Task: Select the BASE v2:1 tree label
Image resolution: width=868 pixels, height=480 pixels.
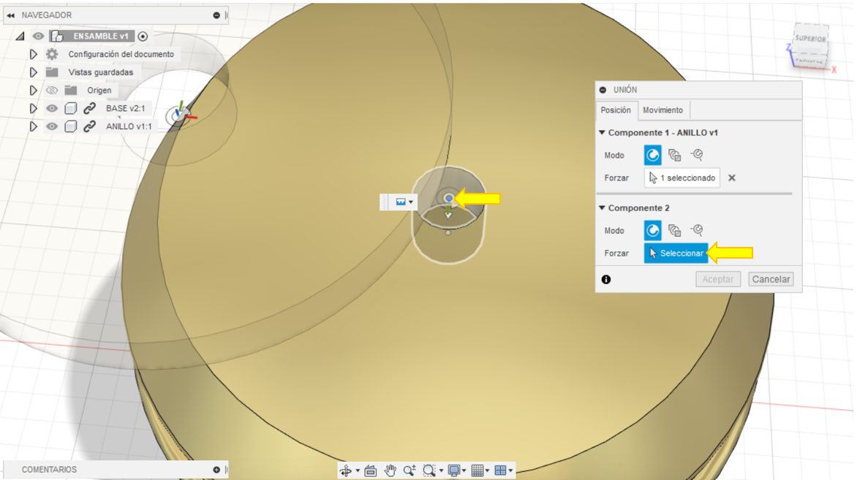Action: [x=125, y=108]
